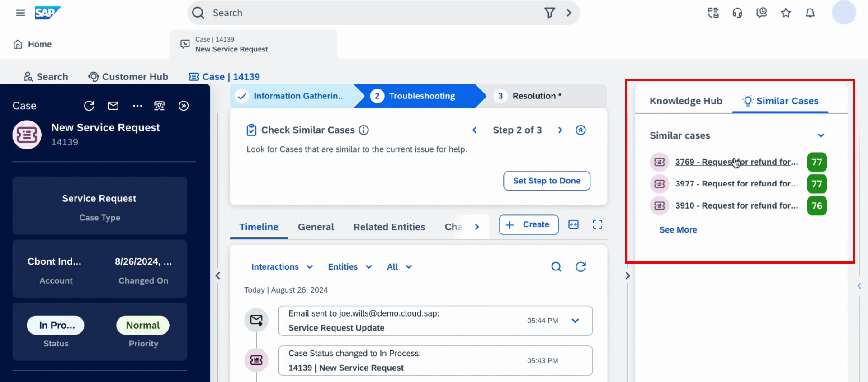Expand the Service Request Update email entry
868x382 pixels.
(x=575, y=321)
